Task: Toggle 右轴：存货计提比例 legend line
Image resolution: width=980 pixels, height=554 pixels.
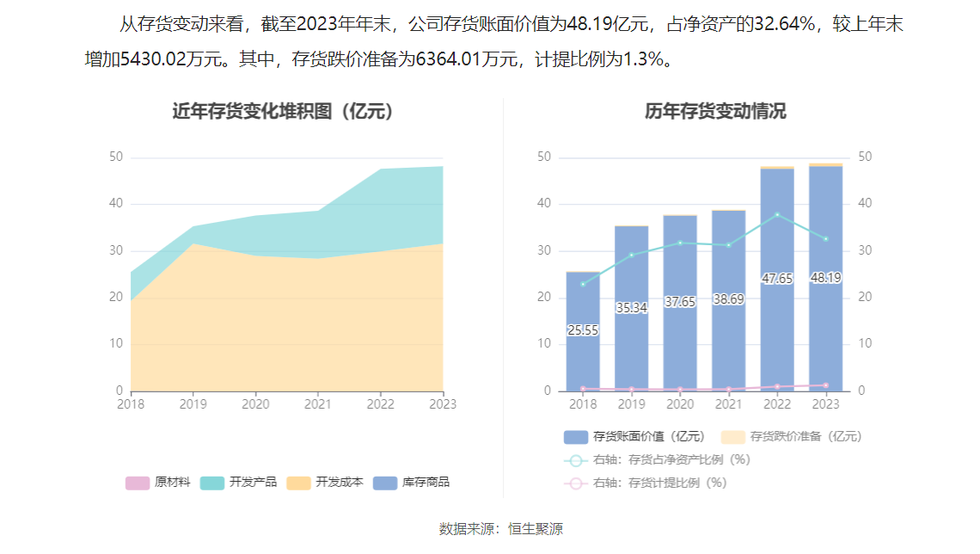Action: click(645, 483)
